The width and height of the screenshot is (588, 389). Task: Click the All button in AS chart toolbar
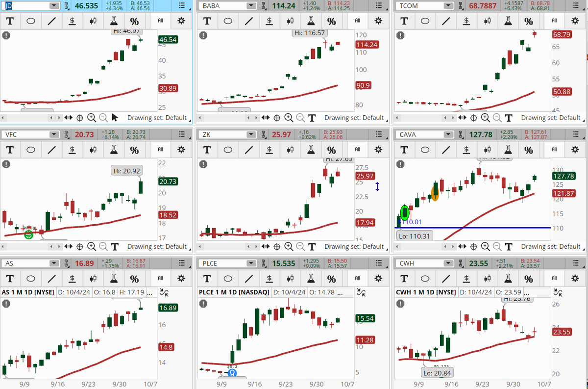tap(160, 279)
